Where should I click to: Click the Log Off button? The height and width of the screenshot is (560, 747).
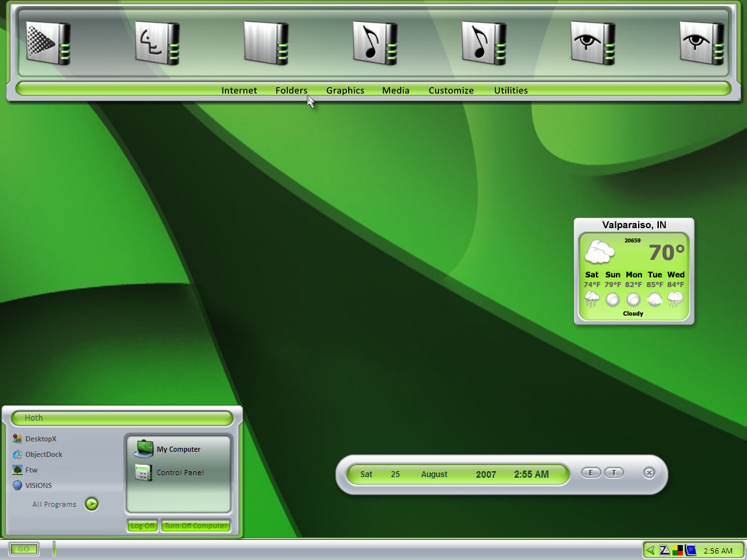(143, 526)
